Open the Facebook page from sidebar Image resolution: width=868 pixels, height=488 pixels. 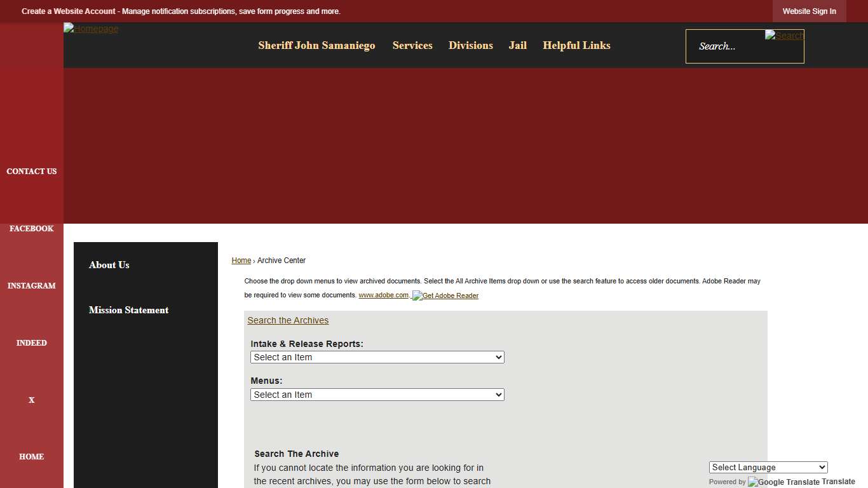point(31,228)
